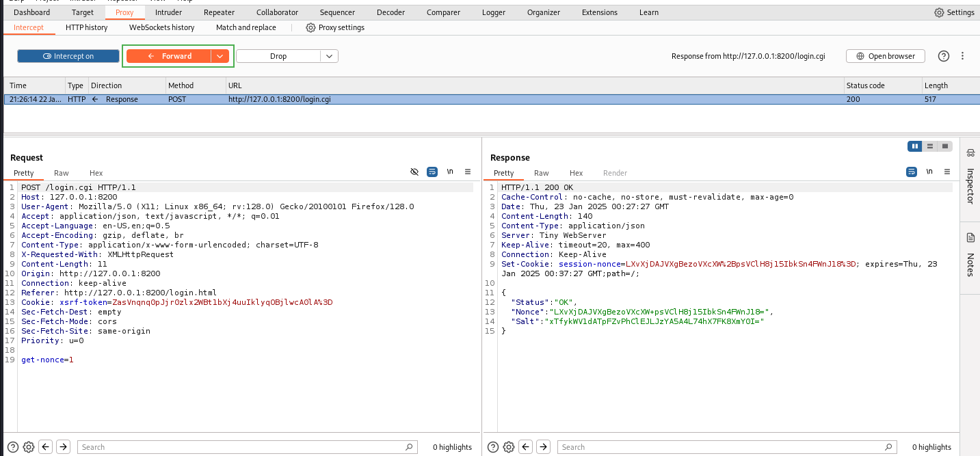Viewport: 980px width, 456px height.
Task: Switch to Match and replace sub-tab
Action: (246, 27)
